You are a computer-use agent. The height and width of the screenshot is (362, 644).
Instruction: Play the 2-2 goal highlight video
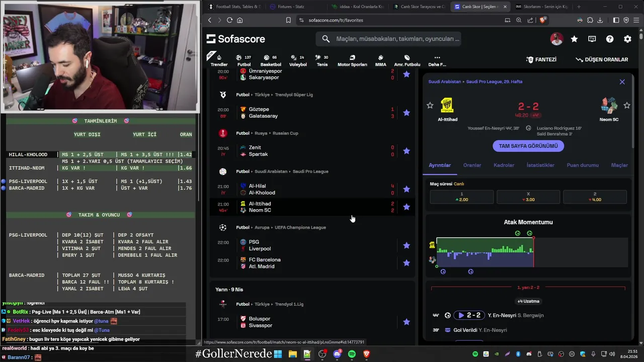tap(469, 315)
